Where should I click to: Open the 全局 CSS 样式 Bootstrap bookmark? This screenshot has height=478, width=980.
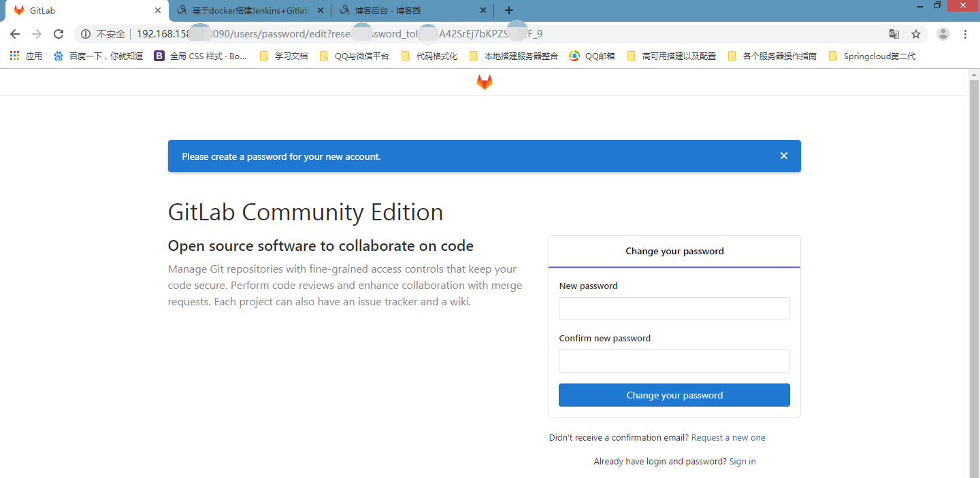pos(201,56)
